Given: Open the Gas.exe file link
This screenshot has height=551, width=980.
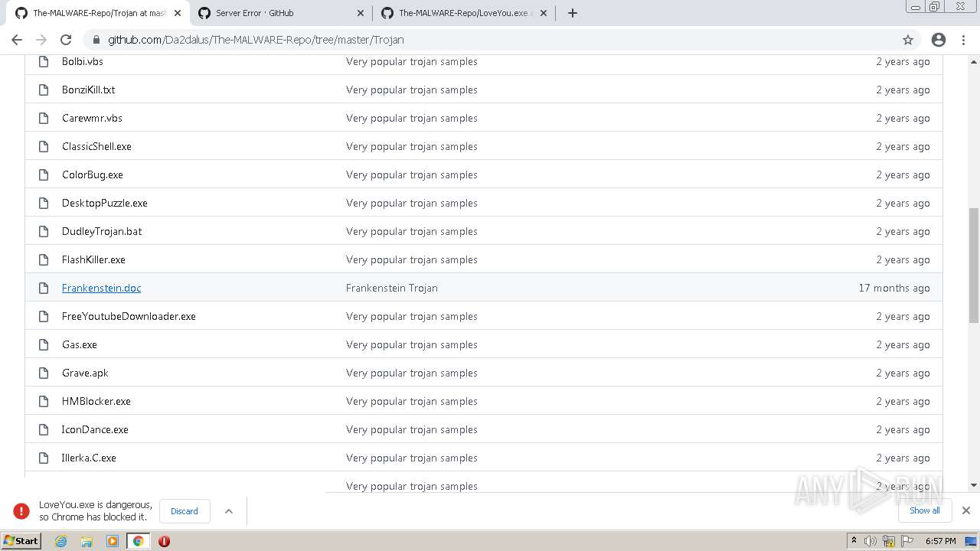Looking at the screenshot, I should [x=80, y=344].
